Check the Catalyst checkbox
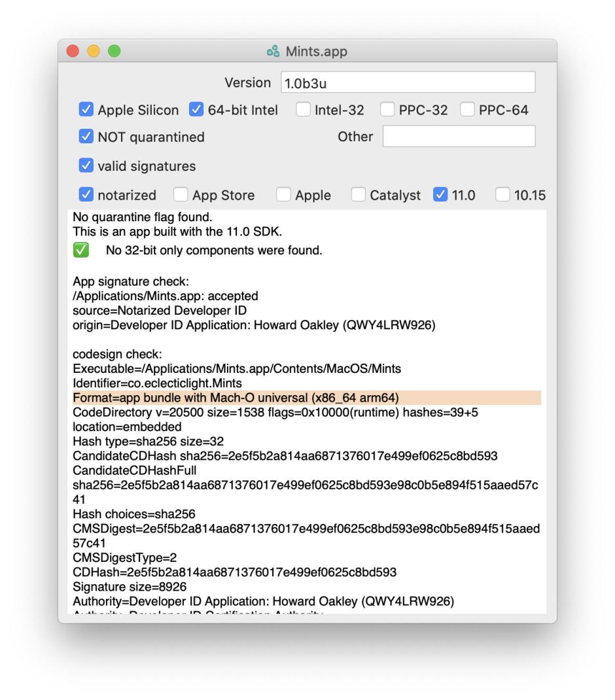Viewport: 615px width, 700px height. (x=359, y=195)
